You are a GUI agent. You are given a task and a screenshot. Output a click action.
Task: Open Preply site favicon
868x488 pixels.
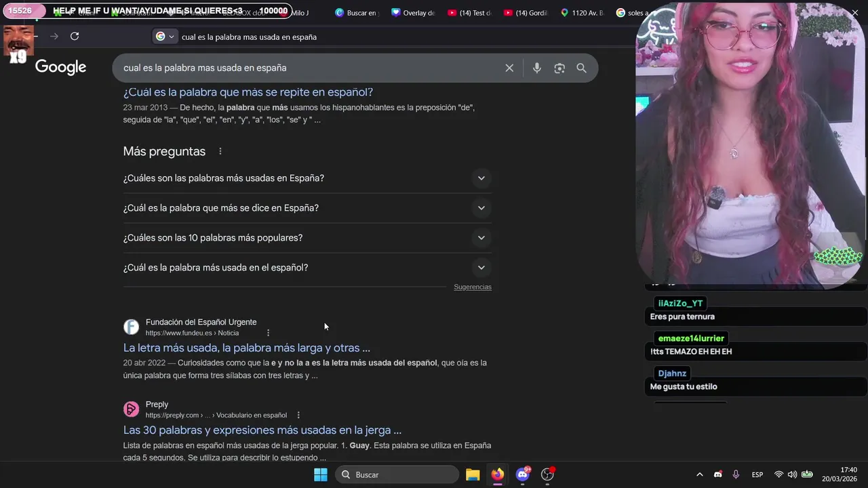pos(131,409)
